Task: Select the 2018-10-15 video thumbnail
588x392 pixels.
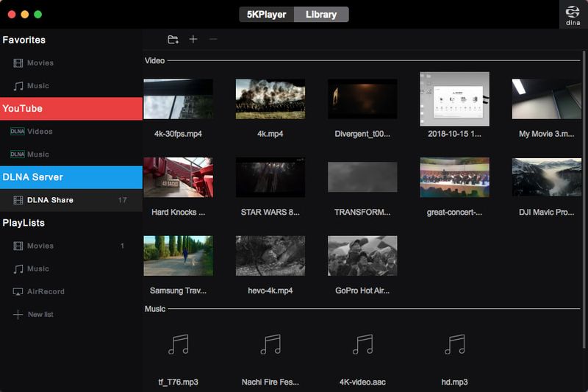Action: 454,99
